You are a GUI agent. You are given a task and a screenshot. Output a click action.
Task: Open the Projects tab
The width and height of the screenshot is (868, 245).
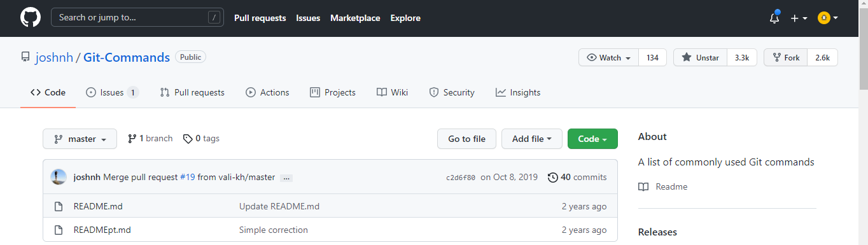tap(333, 92)
